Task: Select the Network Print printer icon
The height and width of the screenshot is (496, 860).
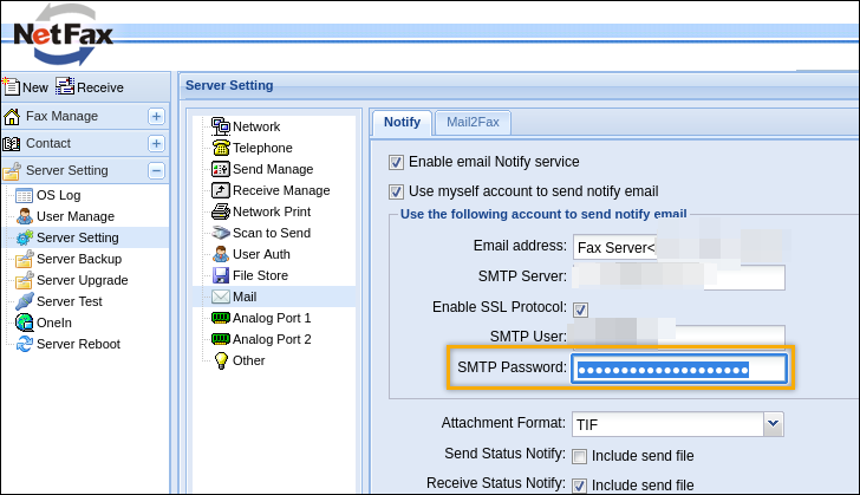Action: [x=221, y=212]
